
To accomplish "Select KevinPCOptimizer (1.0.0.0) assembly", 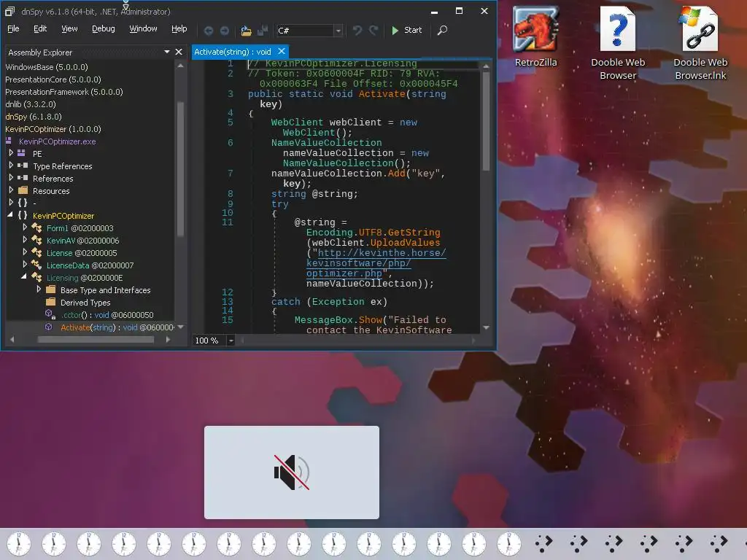I will (53, 129).
